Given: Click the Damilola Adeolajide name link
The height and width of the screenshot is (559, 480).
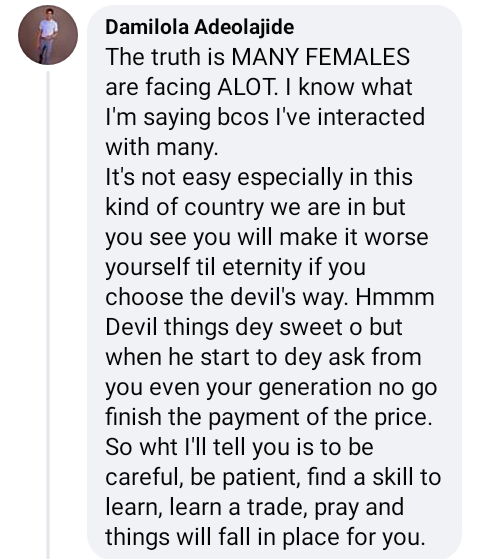Looking at the screenshot, I should [x=200, y=27].
